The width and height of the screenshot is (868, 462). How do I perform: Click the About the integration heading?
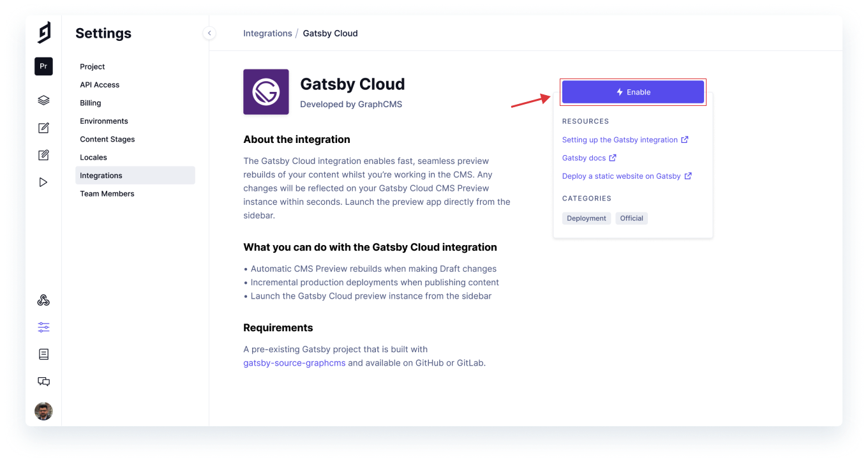coord(297,139)
